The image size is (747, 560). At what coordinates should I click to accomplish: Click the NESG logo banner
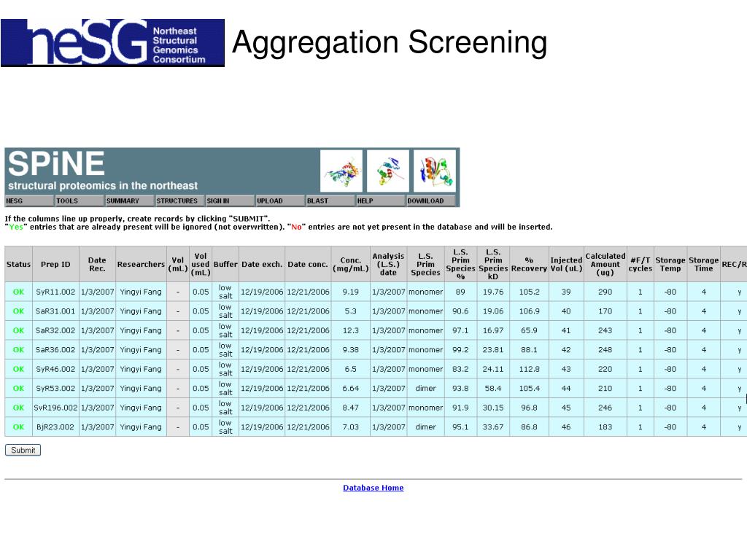112,42
